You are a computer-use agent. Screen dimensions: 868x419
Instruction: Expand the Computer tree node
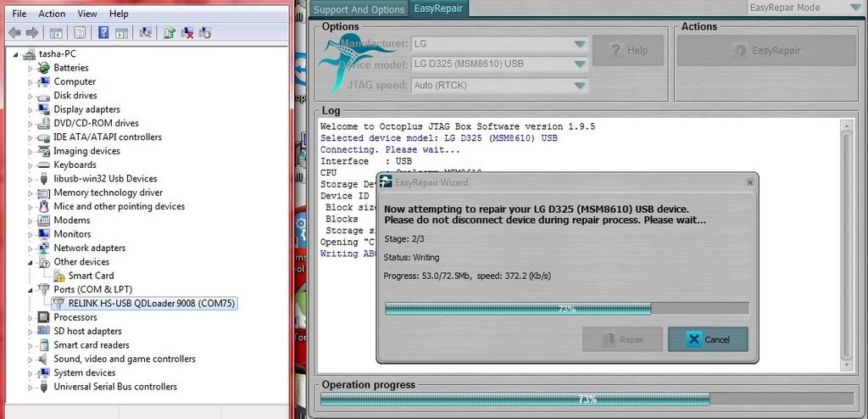pyautogui.click(x=31, y=82)
